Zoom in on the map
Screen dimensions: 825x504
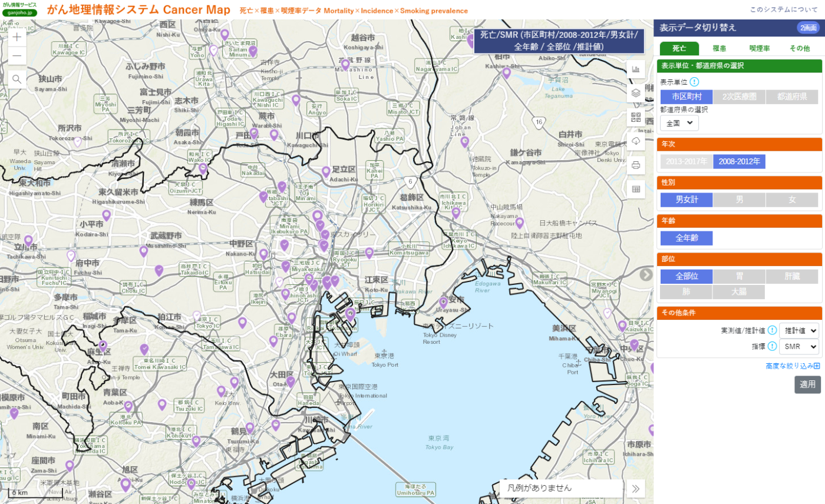17,37
